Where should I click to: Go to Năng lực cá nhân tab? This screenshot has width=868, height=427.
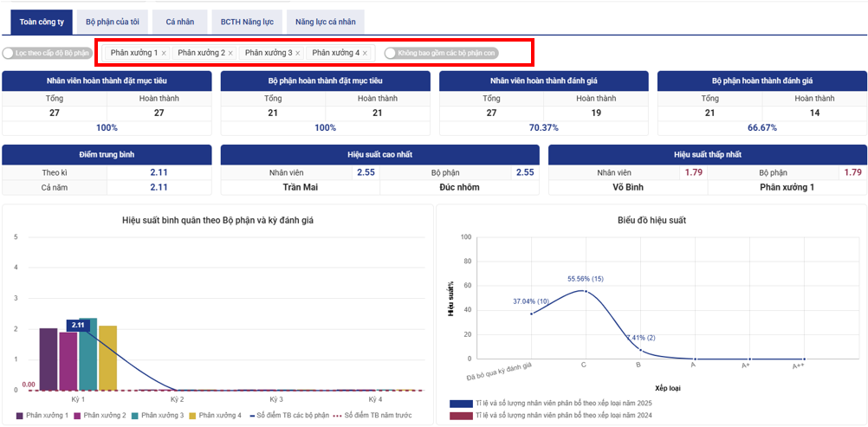pyautogui.click(x=325, y=21)
